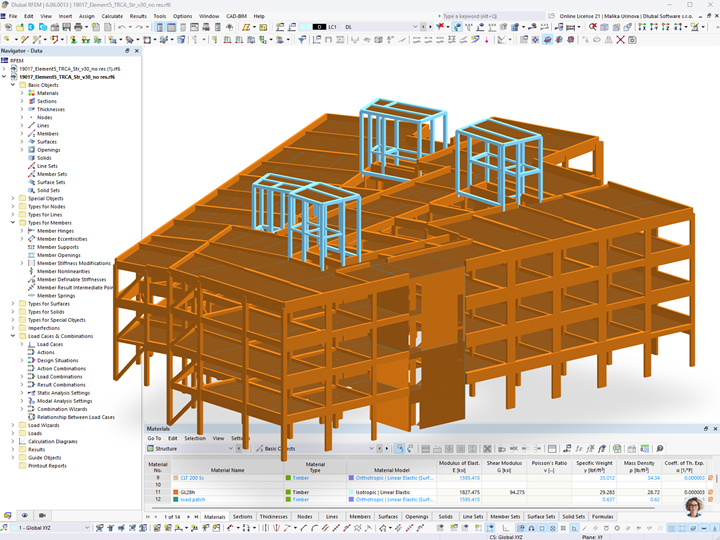Toggle the grid display button in status bar
This screenshot has height=540, width=720.
click(671, 528)
